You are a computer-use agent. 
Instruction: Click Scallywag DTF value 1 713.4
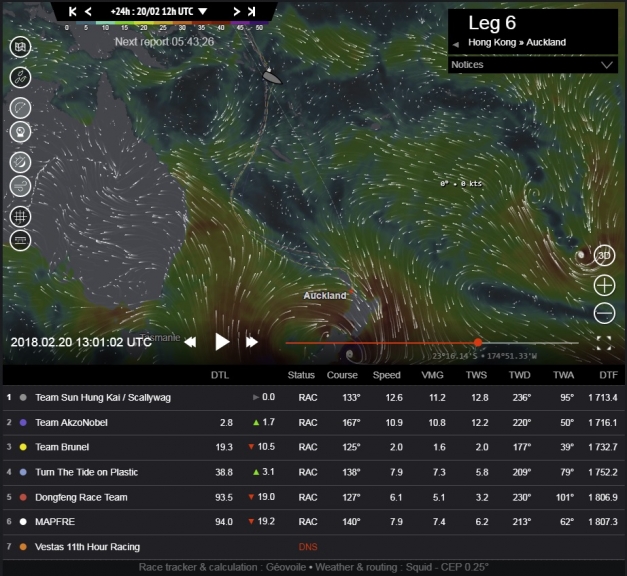click(x=603, y=398)
